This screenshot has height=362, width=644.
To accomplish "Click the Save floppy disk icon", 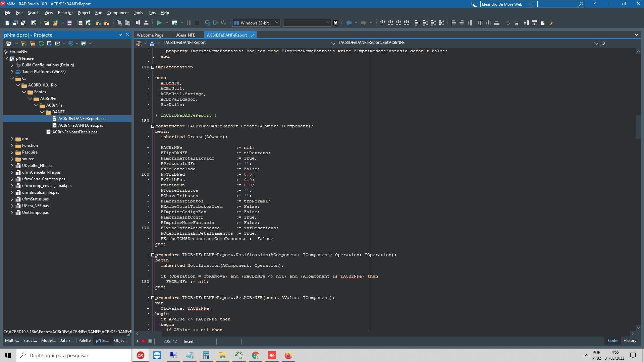I will (69, 23).
